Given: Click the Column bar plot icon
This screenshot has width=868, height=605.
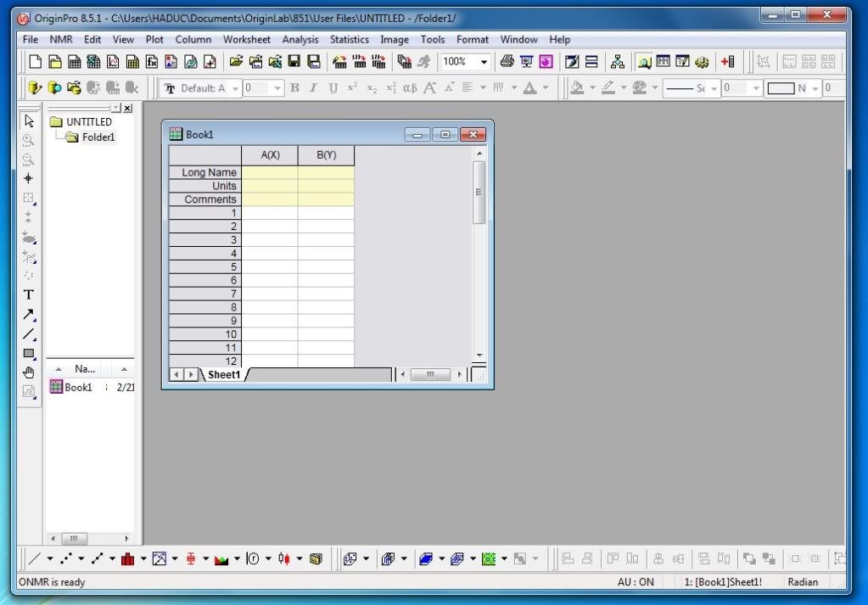Looking at the screenshot, I should point(128,559).
